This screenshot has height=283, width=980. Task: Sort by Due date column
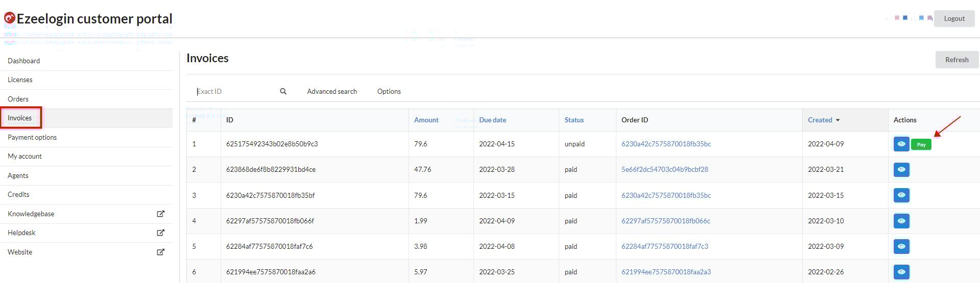coord(492,120)
